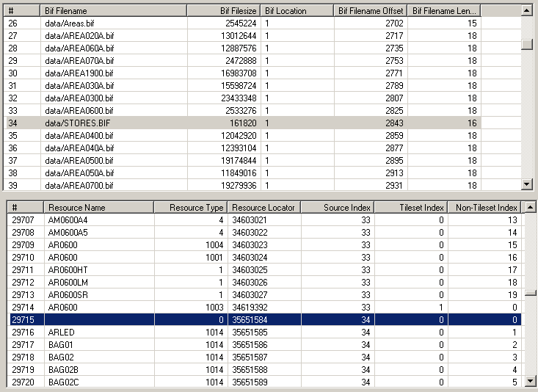Click the resource list scrollbar thumb
The width and height of the screenshot is (538, 392).
point(531,293)
